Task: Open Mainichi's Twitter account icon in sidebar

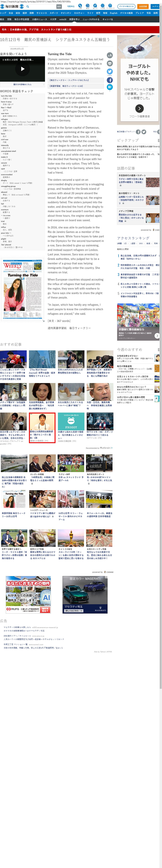Action: click(x=144, y=132)
